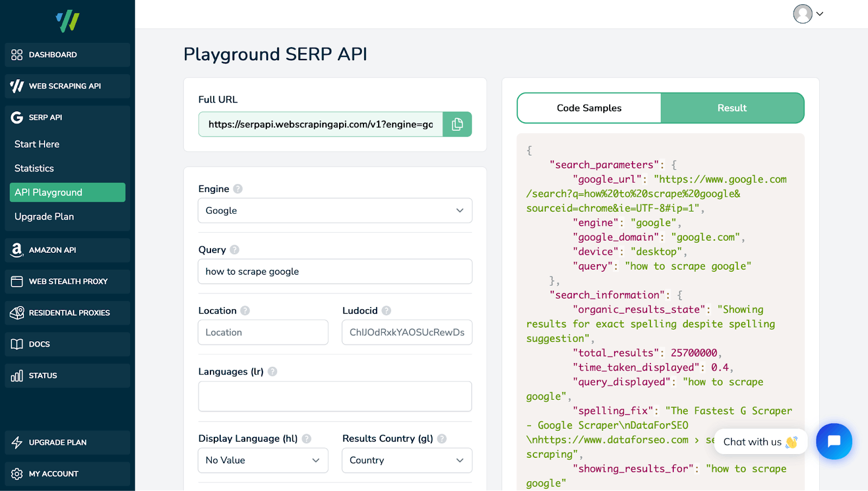Image resolution: width=868 pixels, height=491 pixels.
Task: Expand the Engine dropdown set to Google
Action: pos(335,211)
